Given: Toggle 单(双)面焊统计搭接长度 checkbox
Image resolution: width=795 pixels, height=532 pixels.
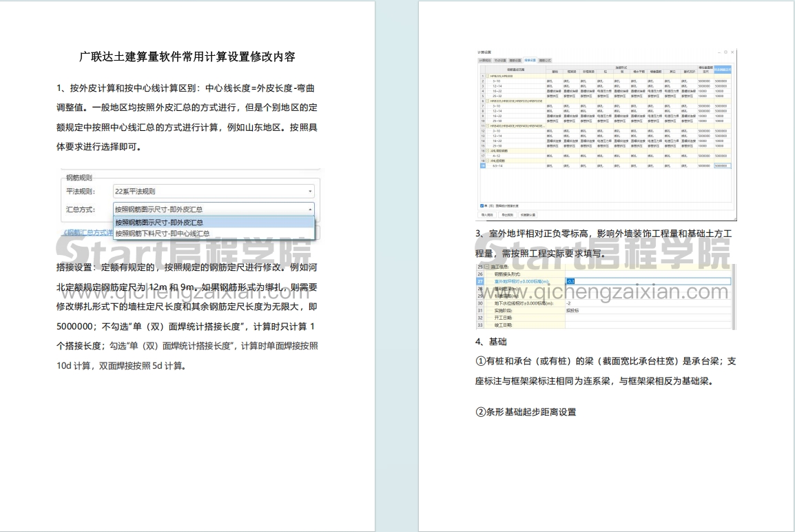Looking at the screenshot, I should (482, 205).
